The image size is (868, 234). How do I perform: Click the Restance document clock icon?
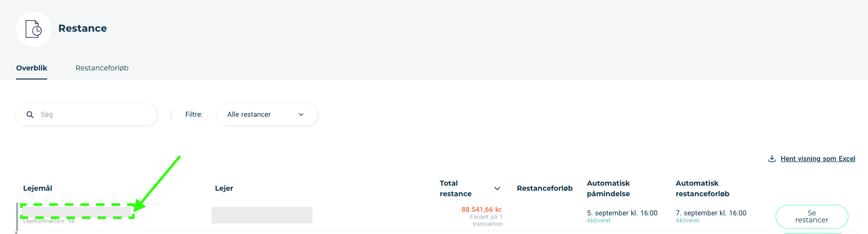point(34,29)
